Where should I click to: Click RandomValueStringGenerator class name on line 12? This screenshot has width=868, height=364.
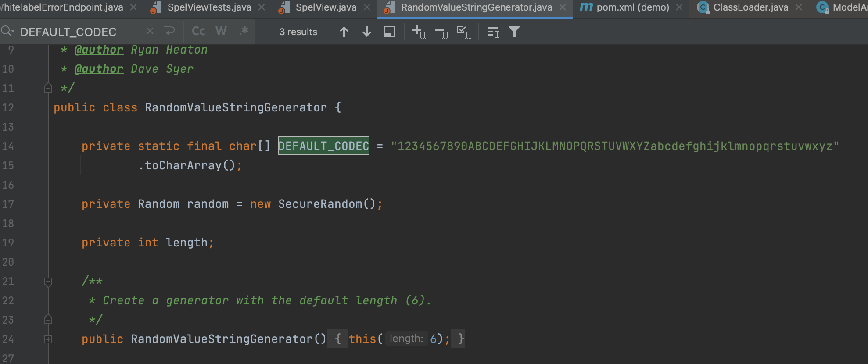click(236, 107)
